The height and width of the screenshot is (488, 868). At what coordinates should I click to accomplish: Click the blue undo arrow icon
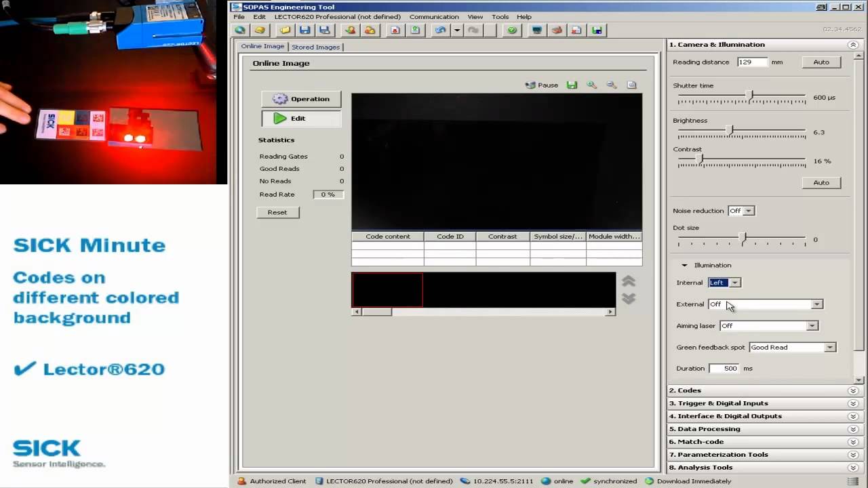click(441, 30)
